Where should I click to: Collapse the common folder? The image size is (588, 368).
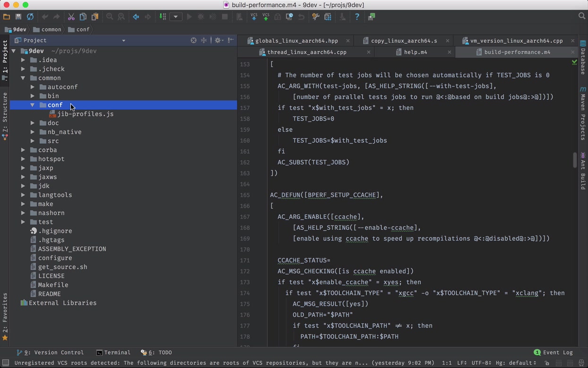coord(23,78)
